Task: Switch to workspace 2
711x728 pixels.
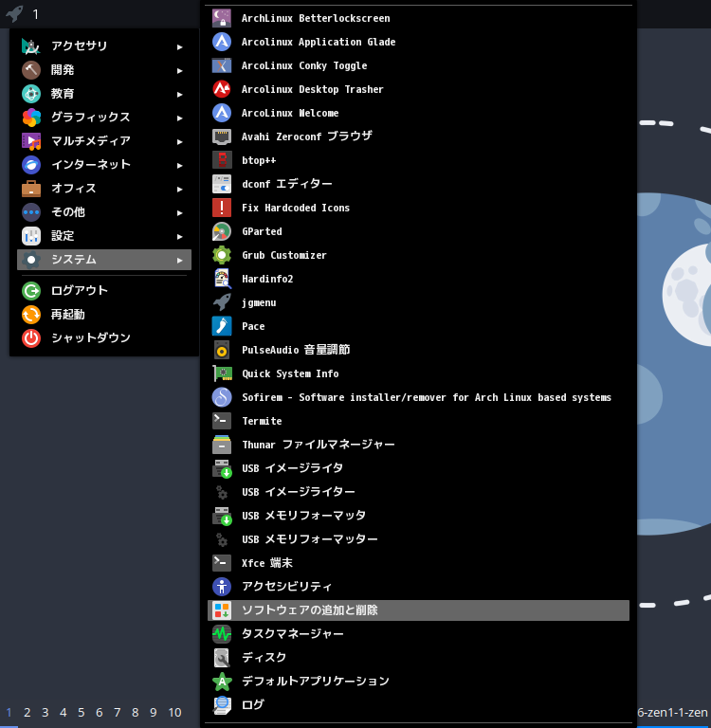Action: [x=27, y=713]
